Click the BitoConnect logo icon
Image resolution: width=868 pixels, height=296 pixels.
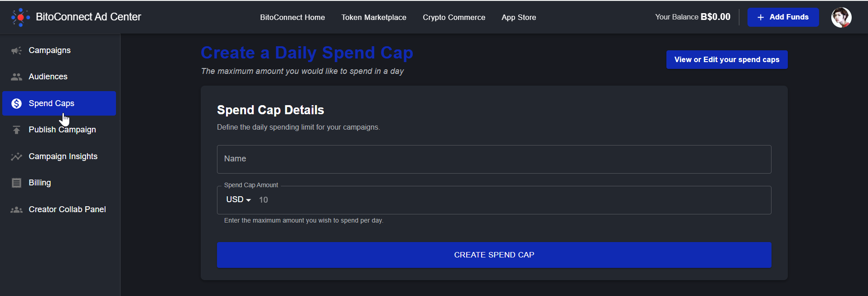20,17
